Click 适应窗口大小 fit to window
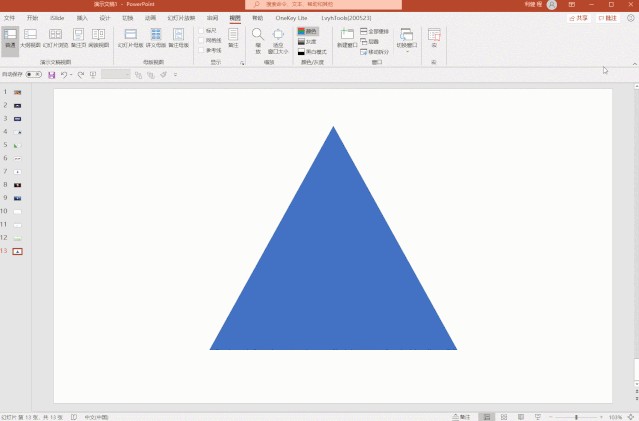Image resolution: width=639 pixels, height=421 pixels. [x=278, y=38]
